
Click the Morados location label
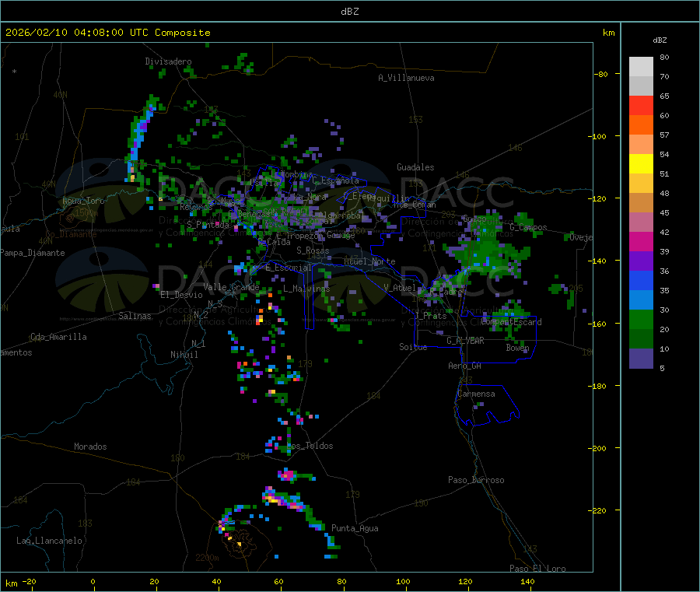point(90,447)
